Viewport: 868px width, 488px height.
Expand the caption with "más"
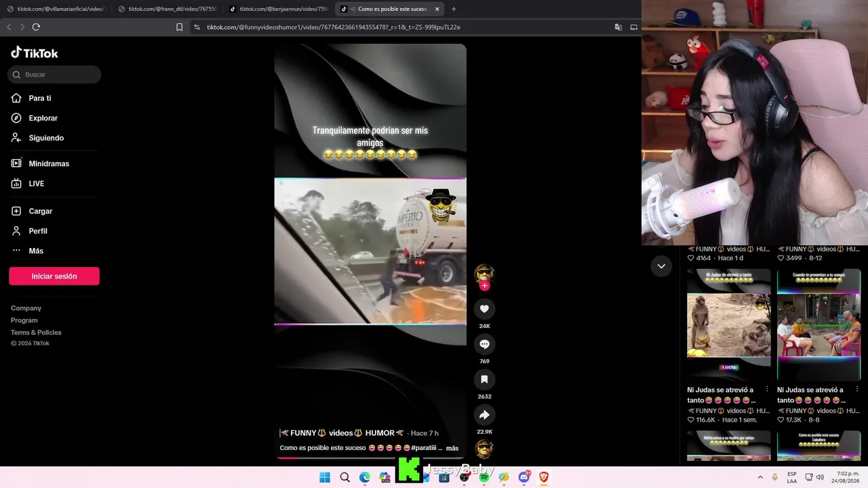452,448
